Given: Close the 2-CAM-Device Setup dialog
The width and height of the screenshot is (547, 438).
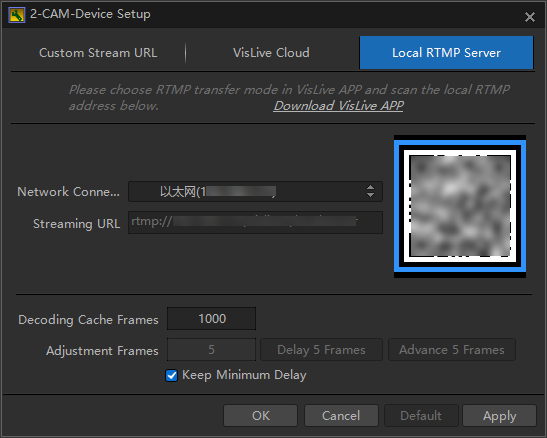Looking at the screenshot, I should pyautogui.click(x=530, y=17).
